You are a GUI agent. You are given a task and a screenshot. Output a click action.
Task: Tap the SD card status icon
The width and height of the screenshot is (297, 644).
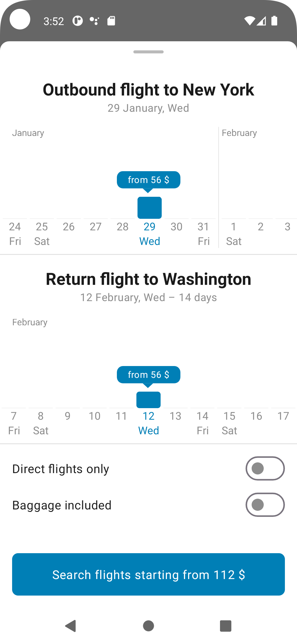point(111,21)
